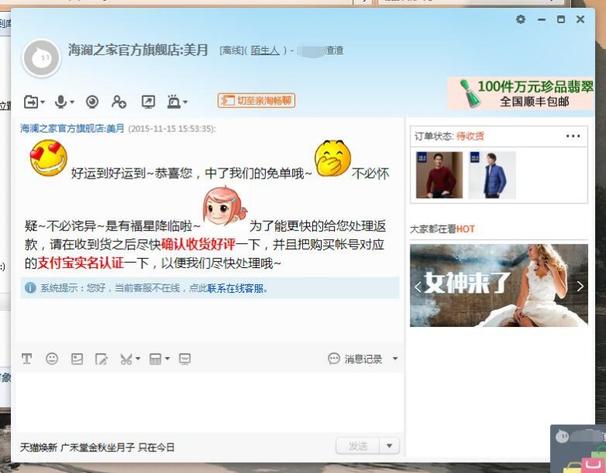Viewport: 606px width, 473px height.
Task: Open the settings gear in title bar
Action: pyautogui.click(x=521, y=19)
